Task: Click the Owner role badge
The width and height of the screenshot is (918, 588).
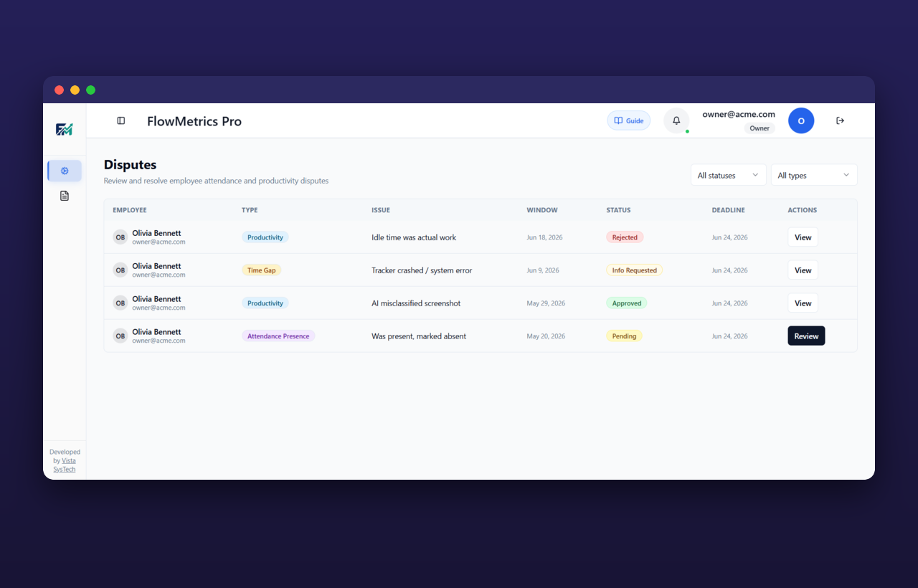Action: (760, 128)
